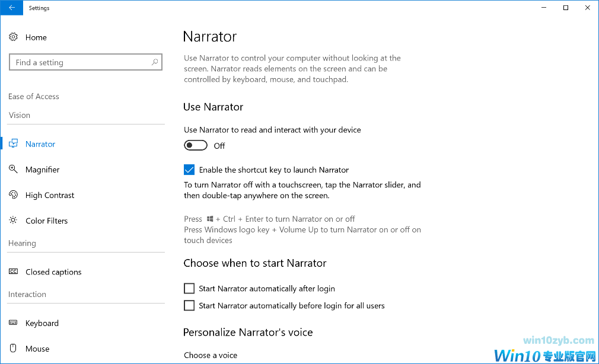The width and height of the screenshot is (599, 364).
Task: Check Start Narrator before login for all users
Action: pyautogui.click(x=189, y=306)
